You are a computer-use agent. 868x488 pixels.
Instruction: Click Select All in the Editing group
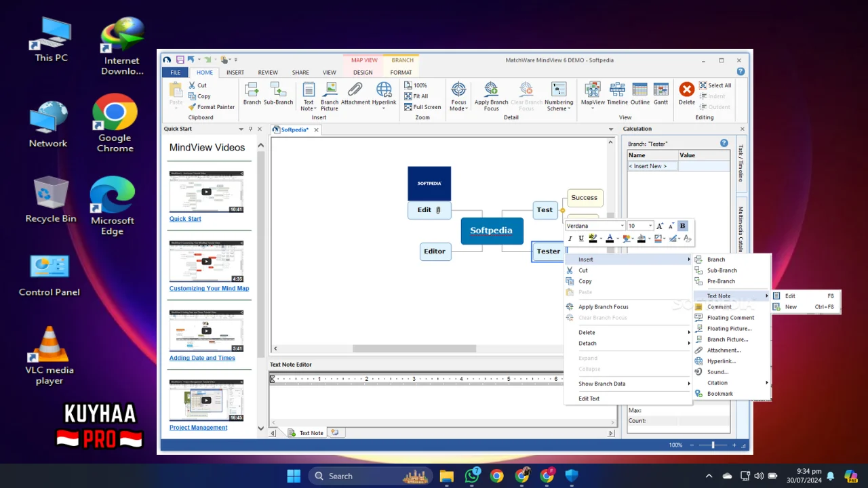tap(715, 85)
